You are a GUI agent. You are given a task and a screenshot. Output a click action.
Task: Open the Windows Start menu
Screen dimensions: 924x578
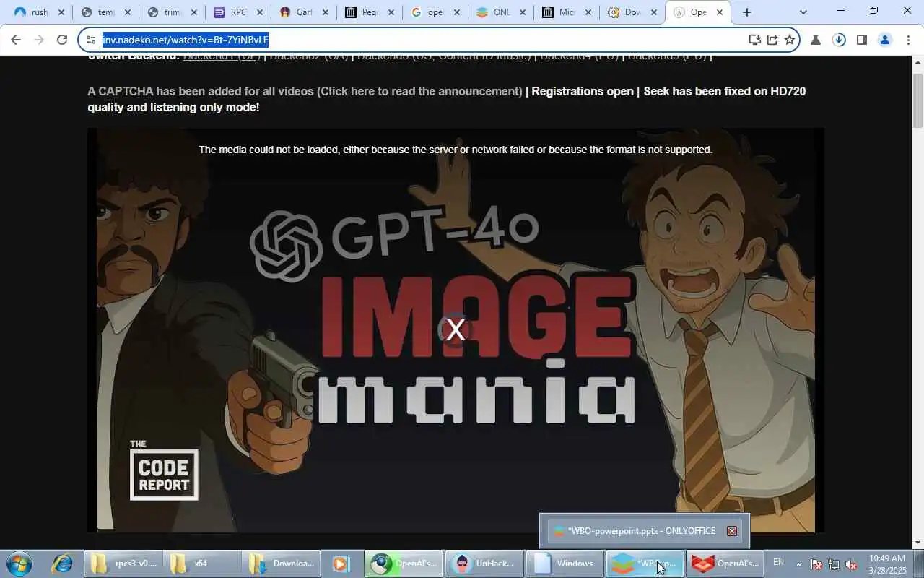coord(19,564)
